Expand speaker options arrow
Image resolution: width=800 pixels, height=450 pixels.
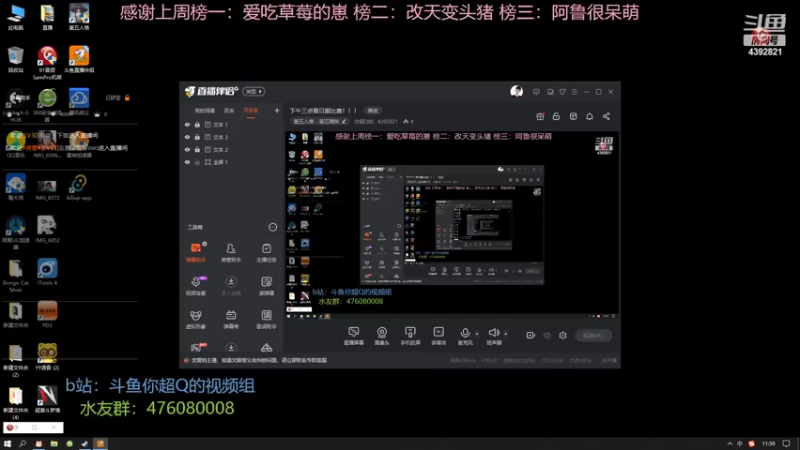pyautogui.click(x=506, y=334)
